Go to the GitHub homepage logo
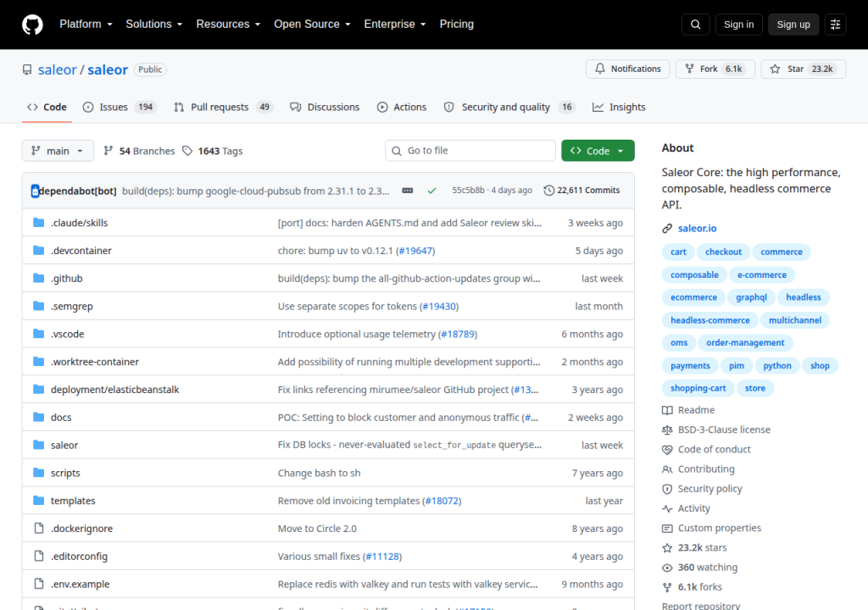 (33, 25)
